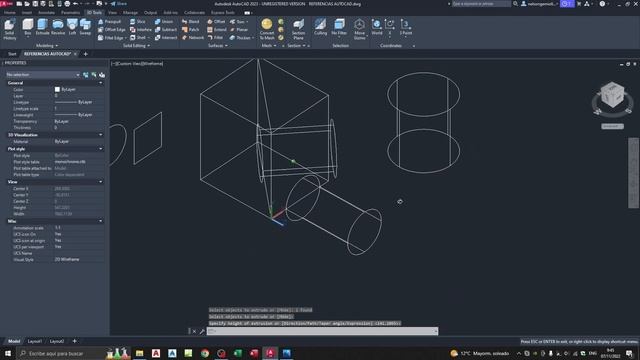Collapse the 3D Visualization section
The height and width of the screenshot is (360, 640).
click(x=101, y=135)
